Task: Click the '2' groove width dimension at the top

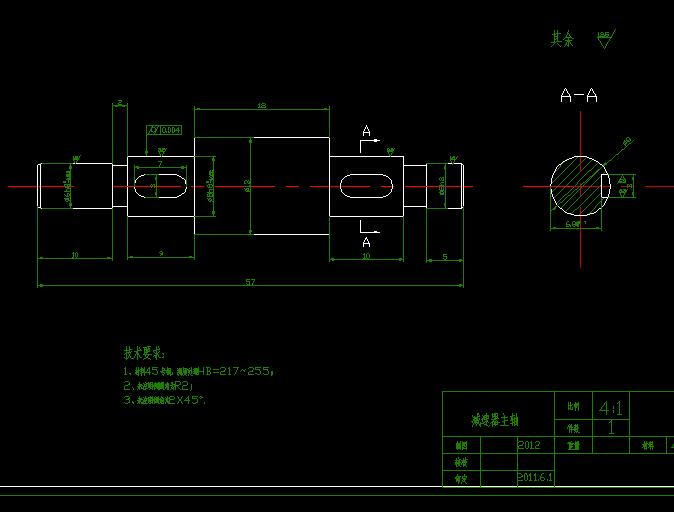Action: pos(120,103)
